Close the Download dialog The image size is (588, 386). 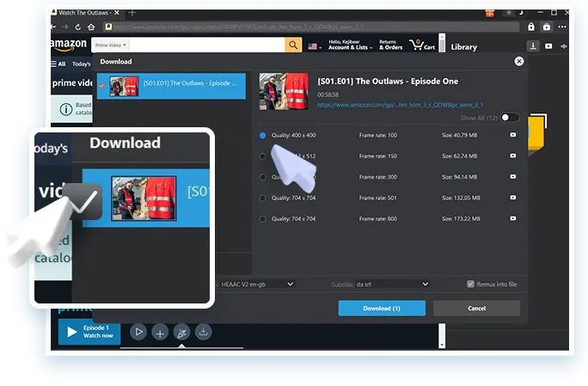tap(519, 61)
